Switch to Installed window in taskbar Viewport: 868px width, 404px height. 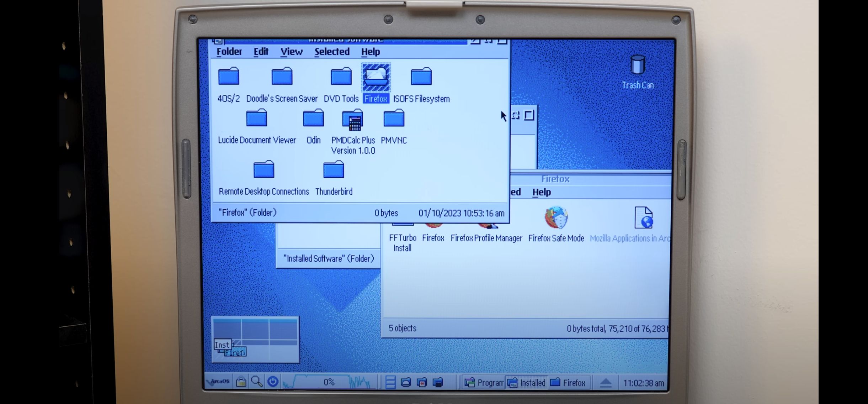[x=527, y=383]
